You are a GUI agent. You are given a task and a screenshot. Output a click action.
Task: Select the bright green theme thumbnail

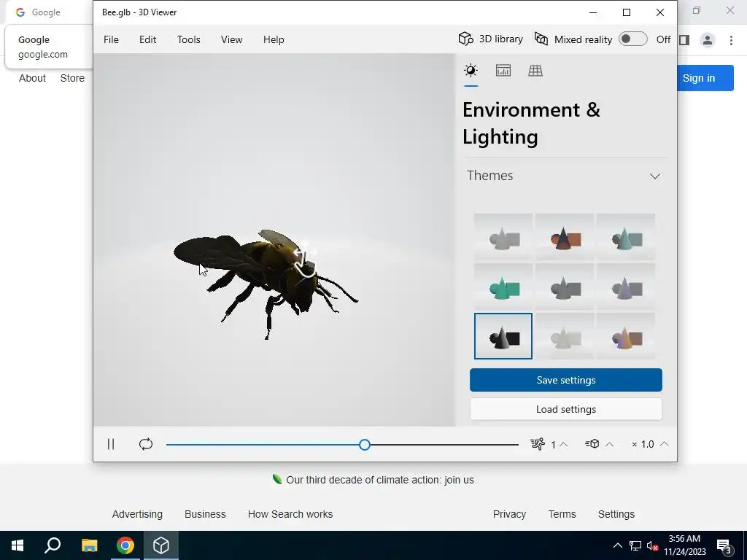point(503,286)
